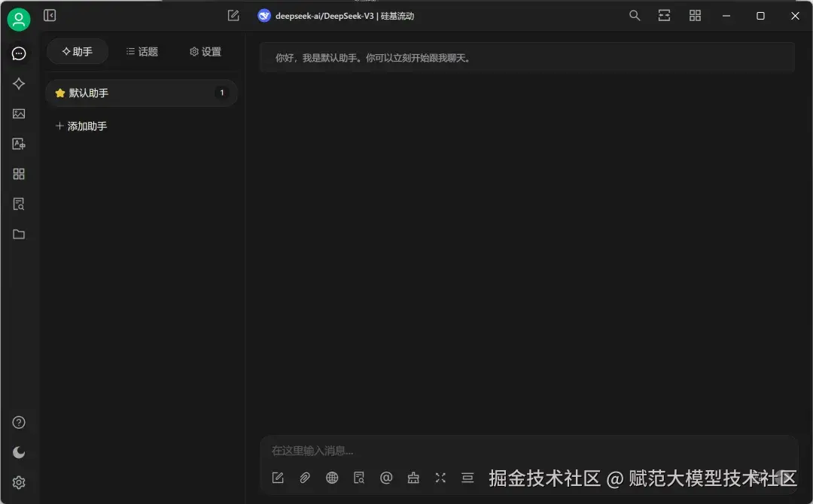Open the knowledge base from the sidebar

[x=19, y=204]
